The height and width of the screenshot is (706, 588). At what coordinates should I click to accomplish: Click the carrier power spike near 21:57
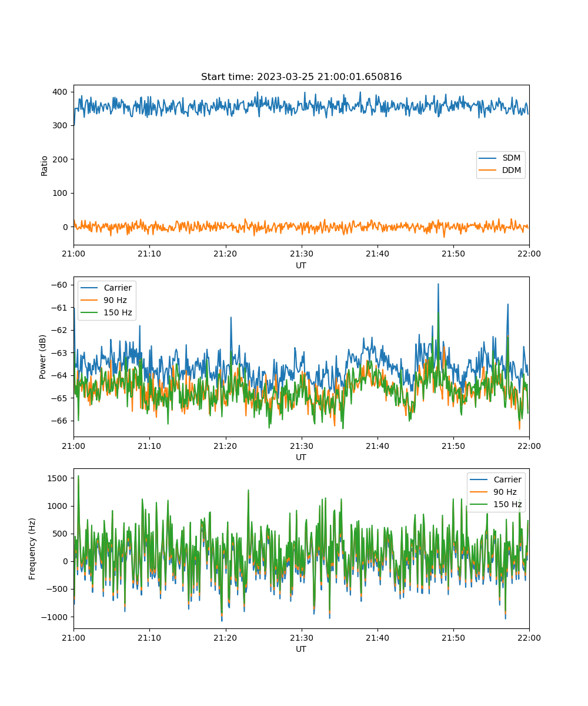coord(507,305)
